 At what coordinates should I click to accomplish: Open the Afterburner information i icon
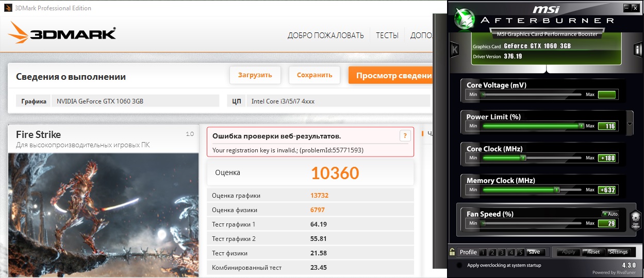(x=638, y=49)
